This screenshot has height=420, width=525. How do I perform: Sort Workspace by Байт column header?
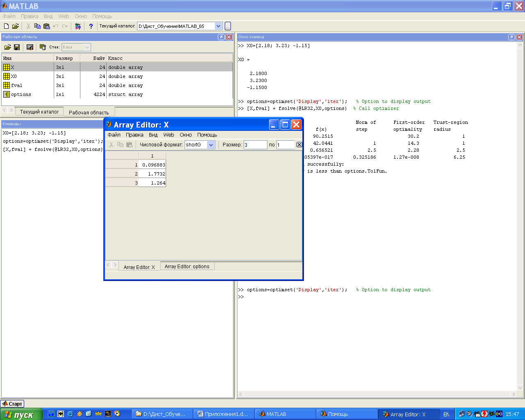93,58
